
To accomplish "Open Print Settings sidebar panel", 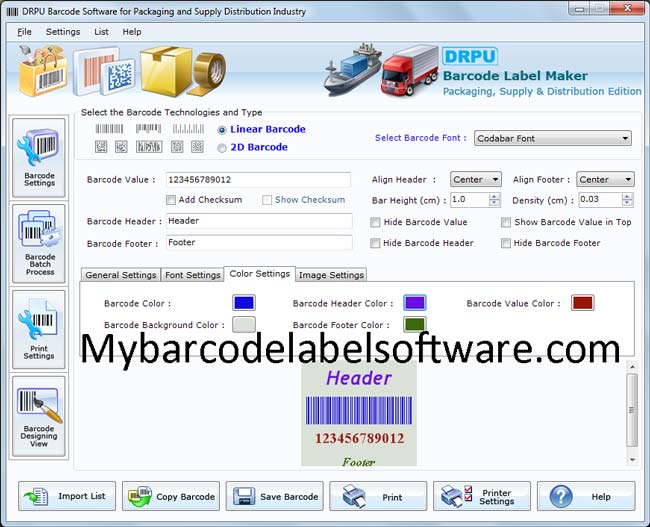I will click(x=39, y=329).
